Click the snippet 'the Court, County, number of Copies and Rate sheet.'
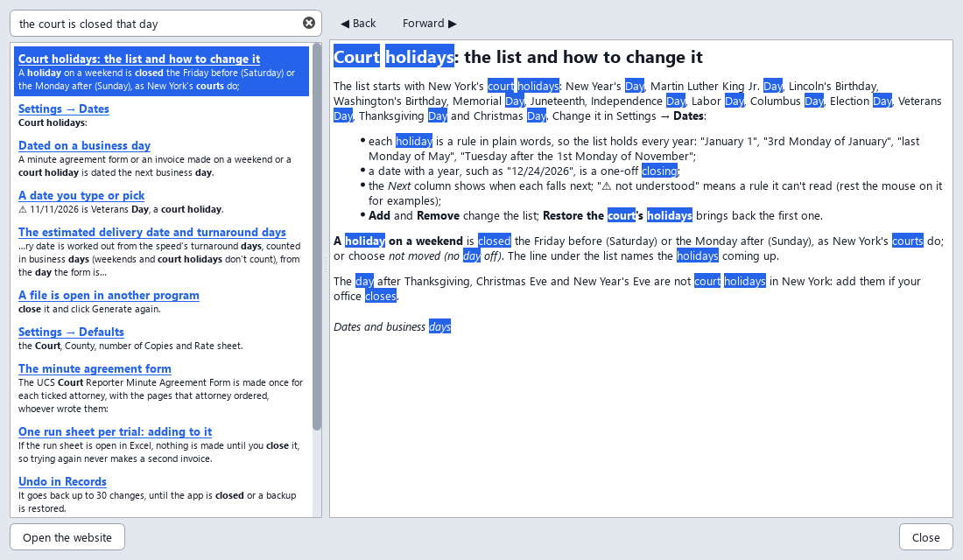The image size is (963, 560). [130, 346]
